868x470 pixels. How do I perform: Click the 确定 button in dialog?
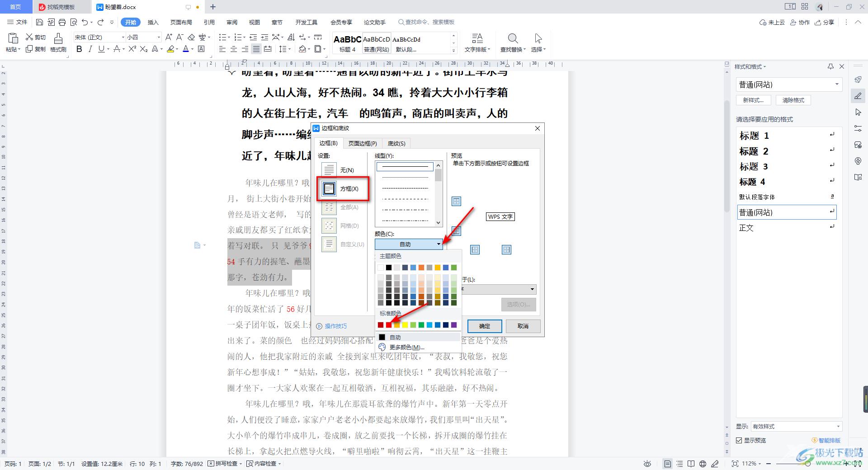485,326
